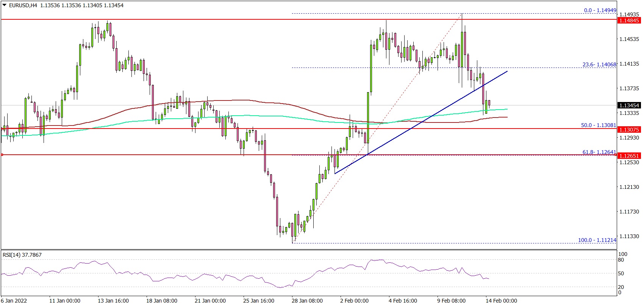Click the red 1.13075 price level tag
Viewport: 644px width, 306px height.
[x=629, y=130]
